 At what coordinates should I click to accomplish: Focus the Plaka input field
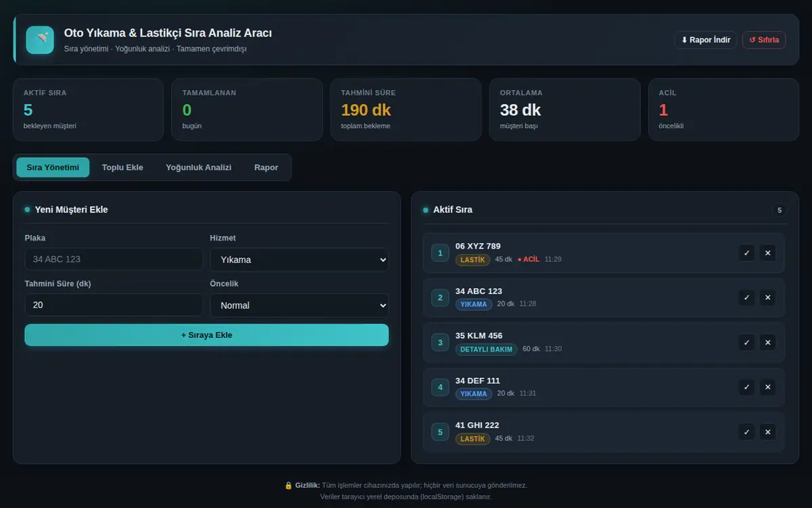(114, 259)
